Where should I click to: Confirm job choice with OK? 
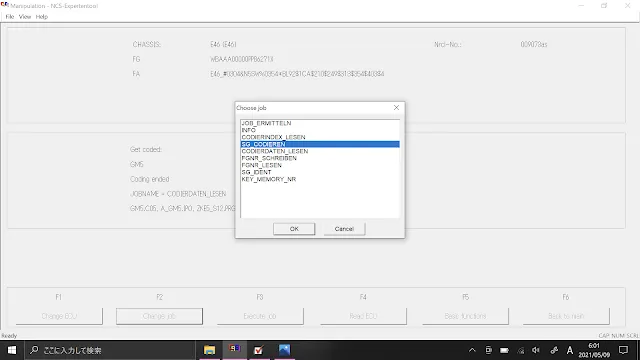coord(294,229)
